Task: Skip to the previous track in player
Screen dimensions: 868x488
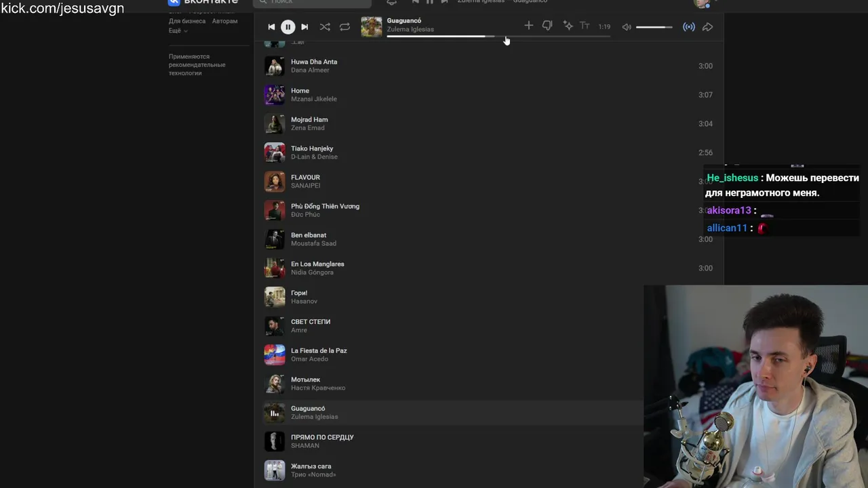Action: 271,27
